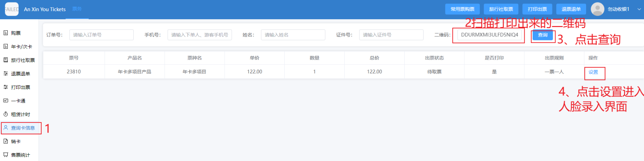This screenshot has height=161, width=644.
Task: Focus the 姓名 input field
Action: (293, 35)
